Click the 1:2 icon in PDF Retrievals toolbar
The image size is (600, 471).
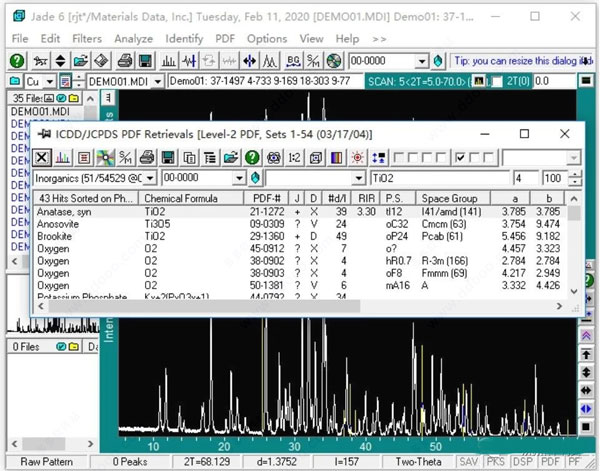[x=294, y=157]
